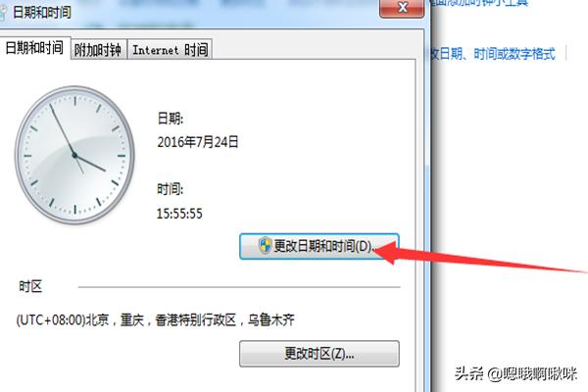The height and width of the screenshot is (392, 588).
Task: Click the 时间: label
Action: coord(171,189)
